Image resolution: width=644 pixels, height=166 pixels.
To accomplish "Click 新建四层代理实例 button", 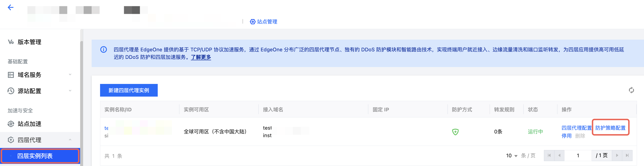I will pyautogui.click(x=129, y=90).
